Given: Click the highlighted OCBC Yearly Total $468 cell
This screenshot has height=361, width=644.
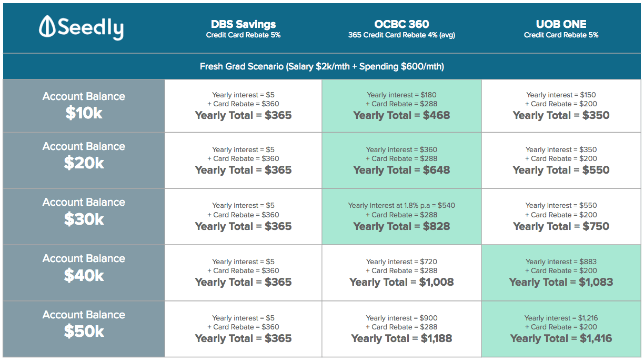Looking at the screenshot, I should click(x=401, y=106).
